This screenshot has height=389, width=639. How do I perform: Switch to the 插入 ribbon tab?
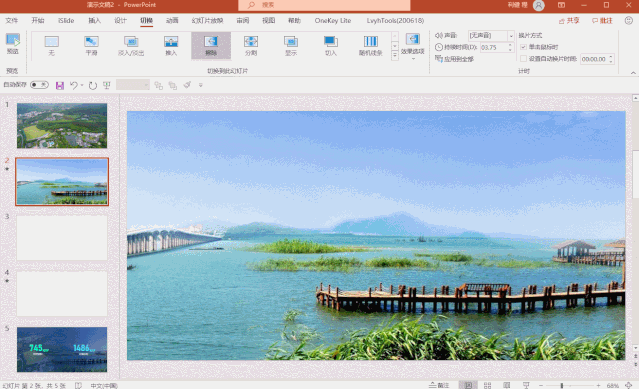click(95, 20)
